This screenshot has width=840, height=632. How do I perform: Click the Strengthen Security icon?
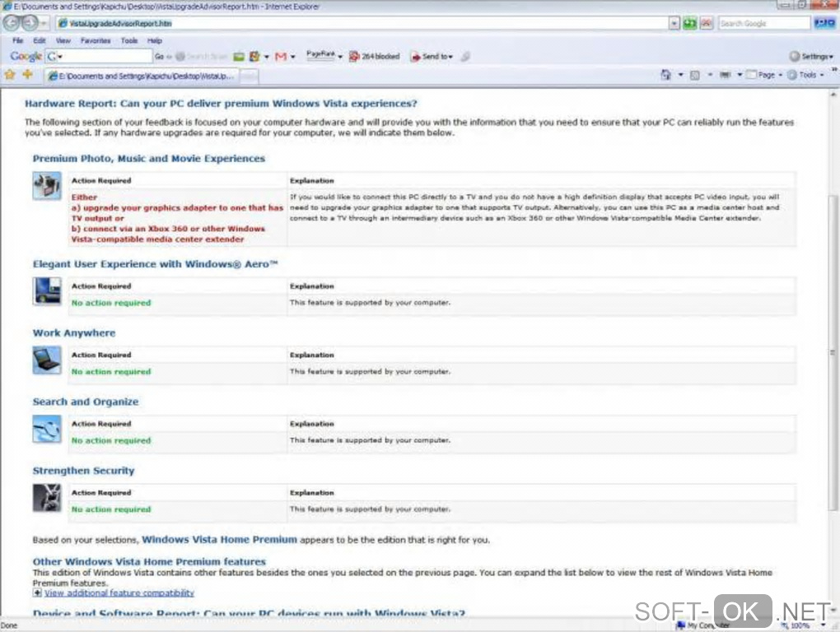click(47, 498)
